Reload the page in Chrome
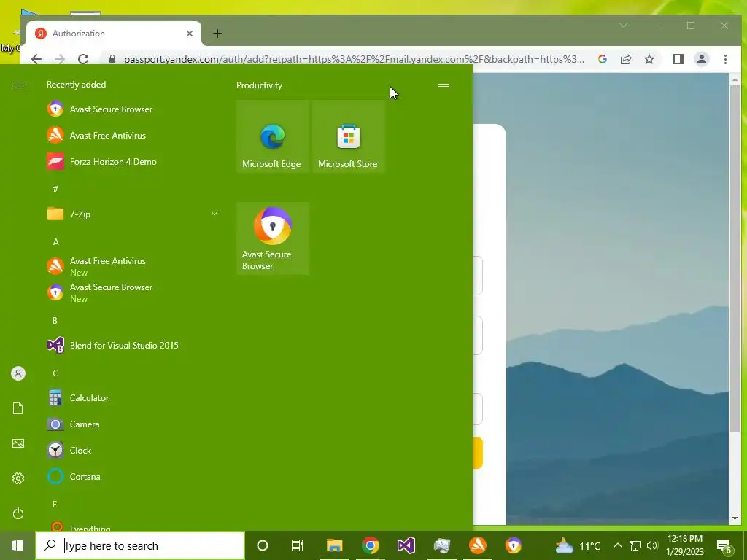 [x=83, y=59]
